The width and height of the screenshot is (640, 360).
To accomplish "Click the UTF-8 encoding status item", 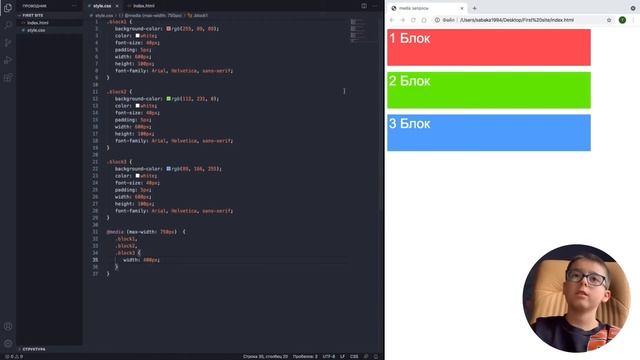I will click(329, 356).
